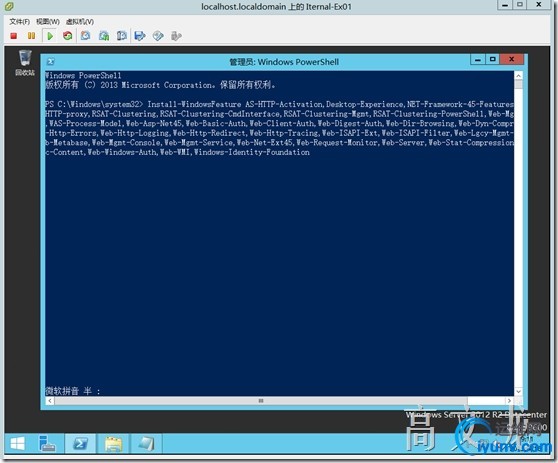Image resolution: width=558 pixels, height=463 pixels.
Task: Open the 文件(F) menu
Action: 20,22
